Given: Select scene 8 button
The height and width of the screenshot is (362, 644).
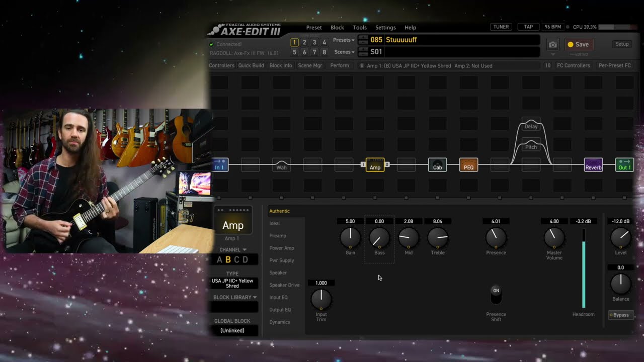Looking at the screenshot, I should pos(325,52).
